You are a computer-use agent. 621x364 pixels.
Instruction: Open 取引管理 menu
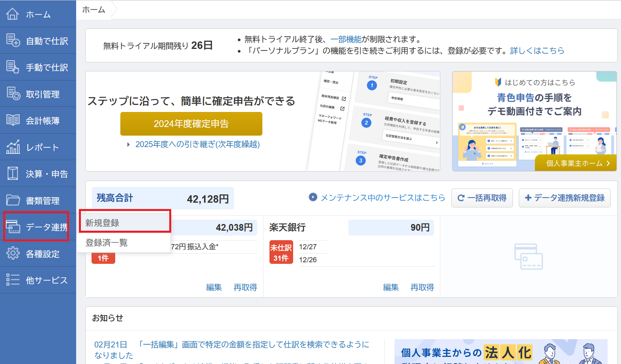point(38,94)
